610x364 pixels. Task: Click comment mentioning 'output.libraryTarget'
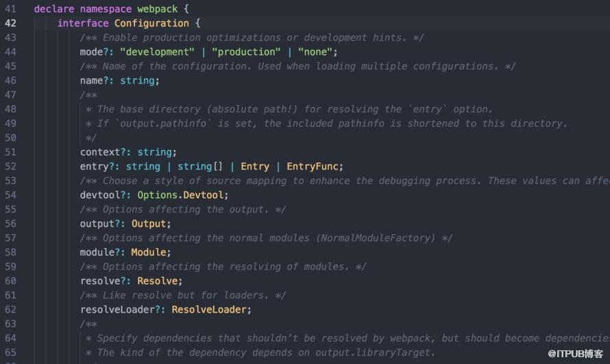(x=260, y=352)
